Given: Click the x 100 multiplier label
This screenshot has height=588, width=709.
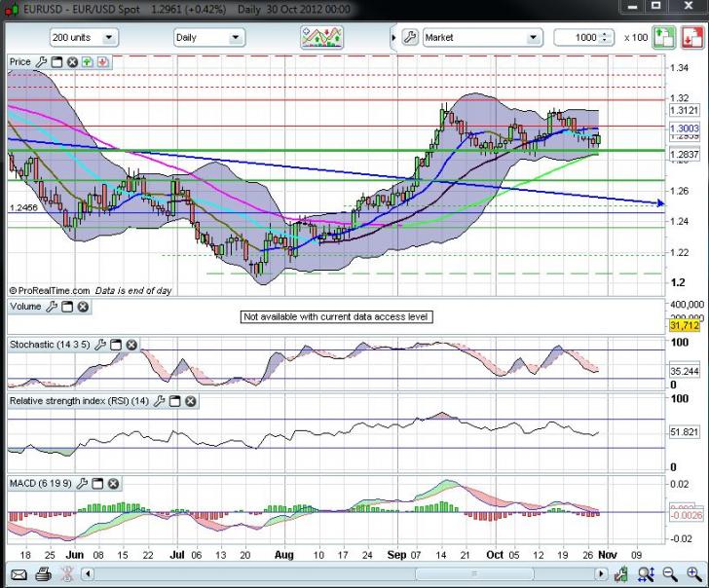Looking at the screenshot, I should (x=635, y=38).
